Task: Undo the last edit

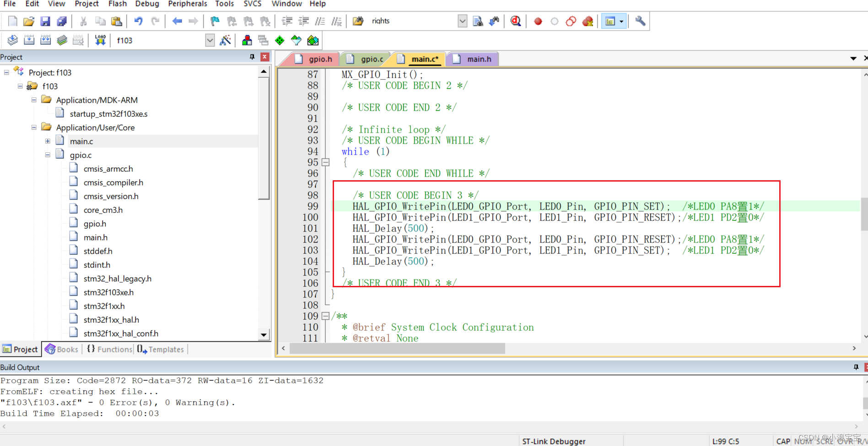Action: coord(138,21)
